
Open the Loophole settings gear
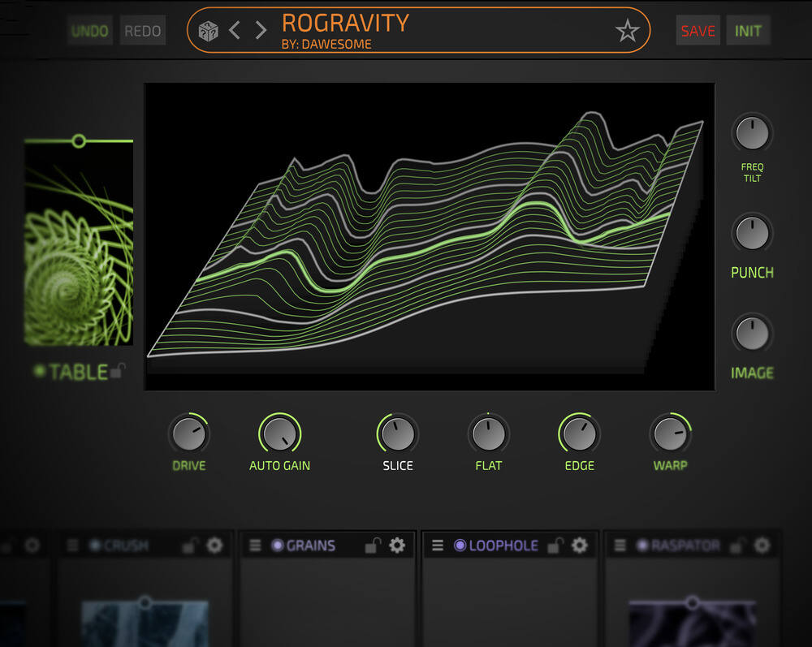[x=579, y=546]
